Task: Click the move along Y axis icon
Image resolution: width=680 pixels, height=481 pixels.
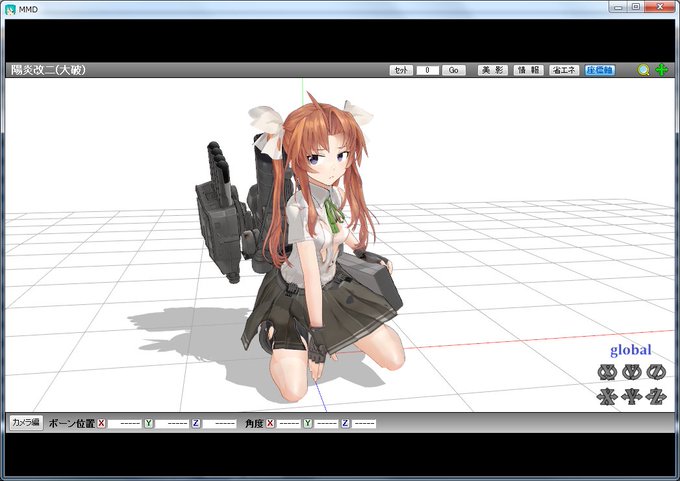Action: [631, 396]
